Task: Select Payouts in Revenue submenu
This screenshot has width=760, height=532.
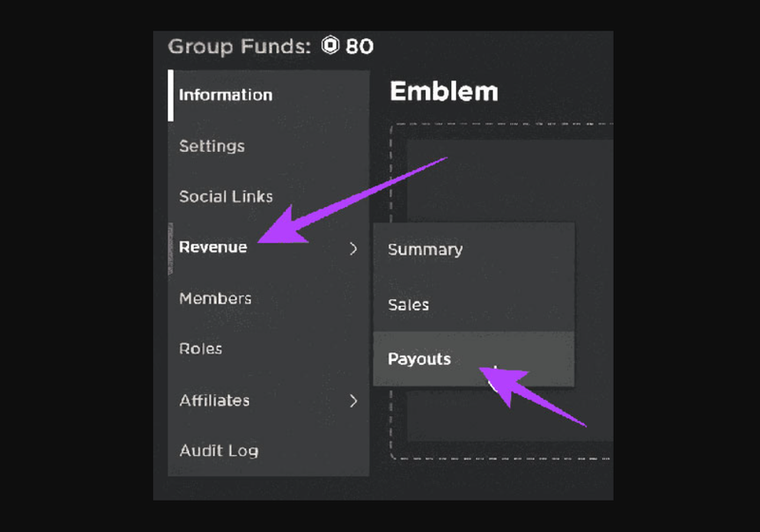Action: (419, 359)
